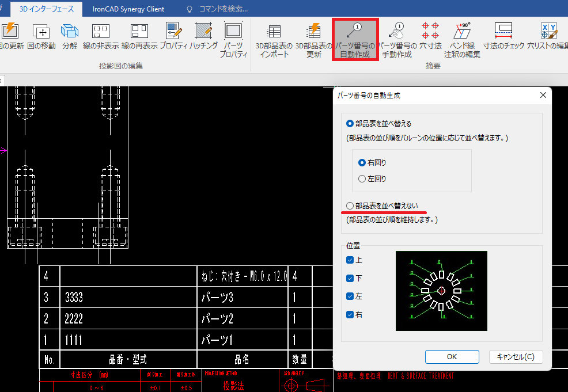Screen dimensions: 568x392
Task: Uncheck the 下 position checkbox
Action: pyautogui.click(x=349, y=277)
